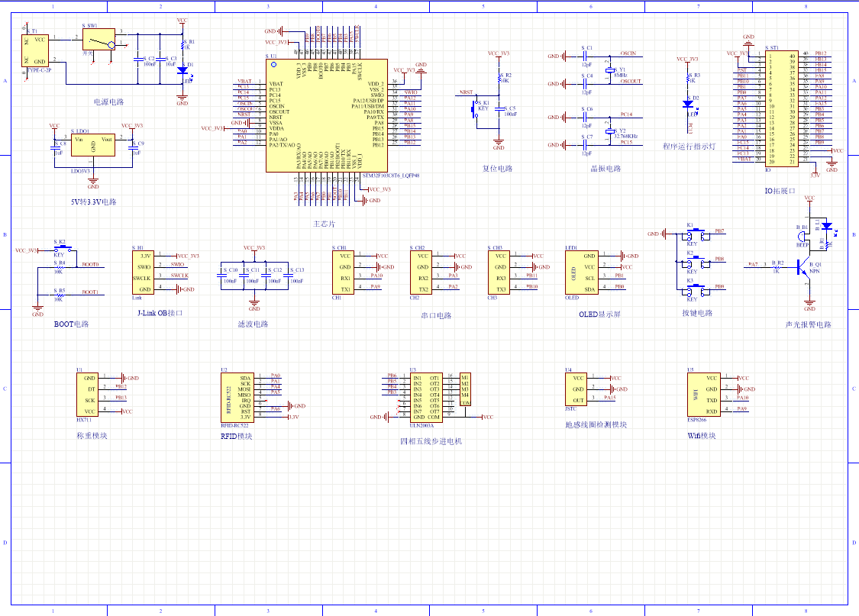Select the K3 key switch
The height and width of the screenshot is (616, 859).
(696, 291)
